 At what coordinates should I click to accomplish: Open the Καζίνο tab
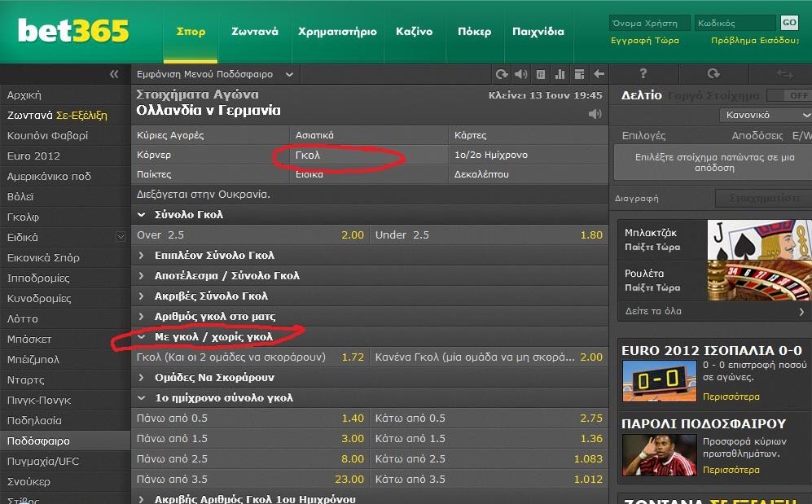[415, 32]
